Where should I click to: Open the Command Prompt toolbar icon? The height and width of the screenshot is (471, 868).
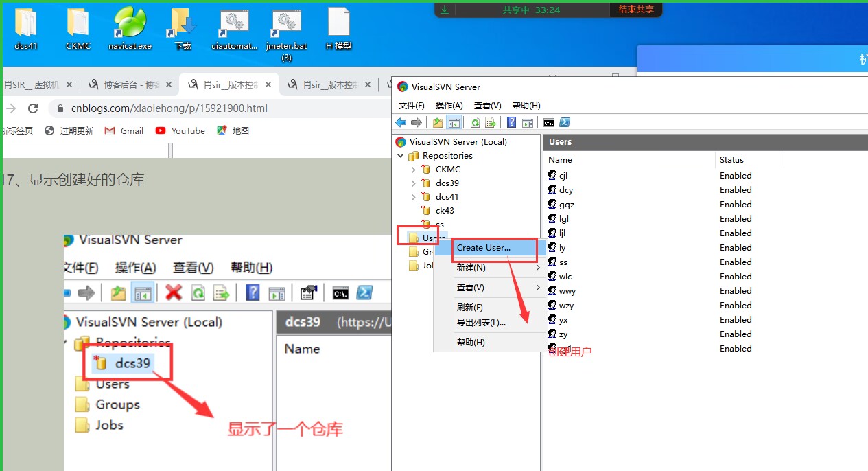click(x=549, y=123)
